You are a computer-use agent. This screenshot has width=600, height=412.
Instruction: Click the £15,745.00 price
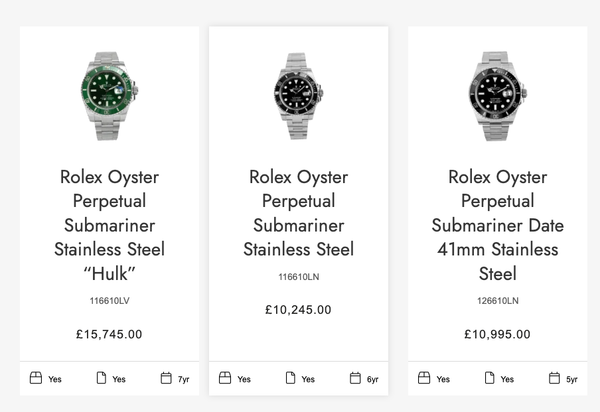tap(109, 334)
